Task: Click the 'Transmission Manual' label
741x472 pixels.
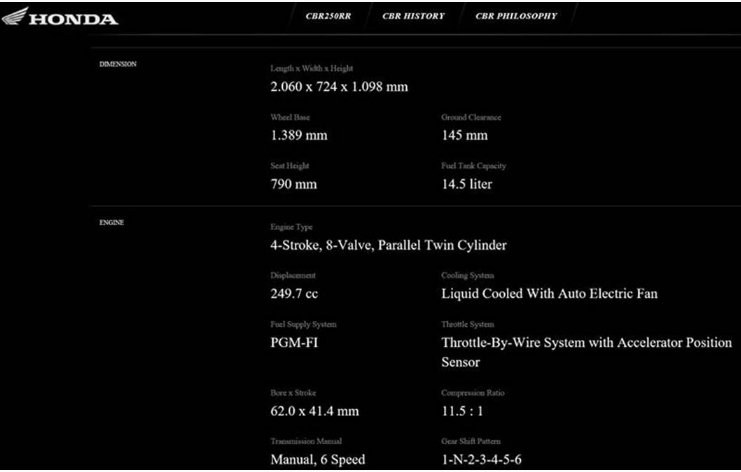Action: pyautogui.click(x=306, y=441)
